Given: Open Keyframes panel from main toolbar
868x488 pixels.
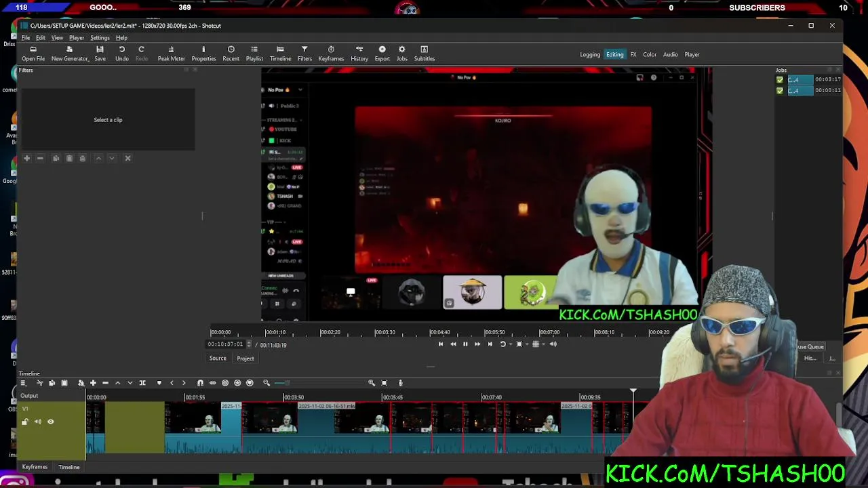Looking at the screenshot, I should [331, 54].
